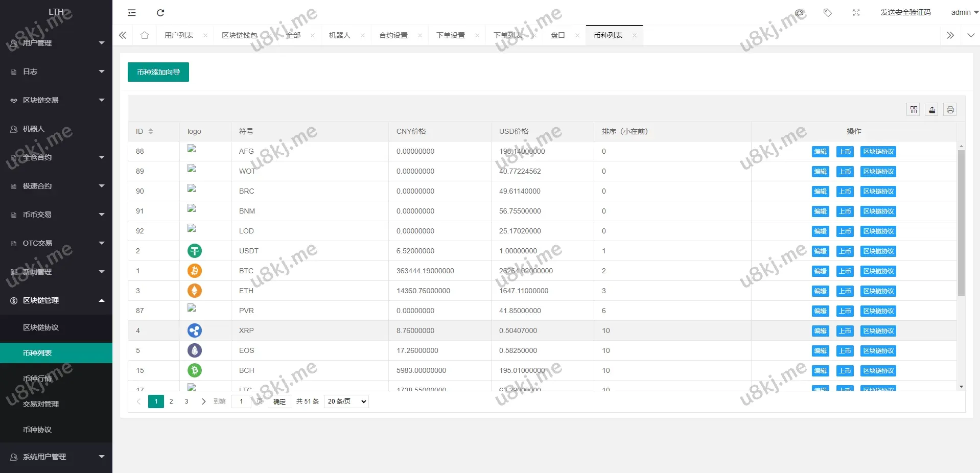
Task: Toggle fullscreen mode icon
Action: [856, 13]
